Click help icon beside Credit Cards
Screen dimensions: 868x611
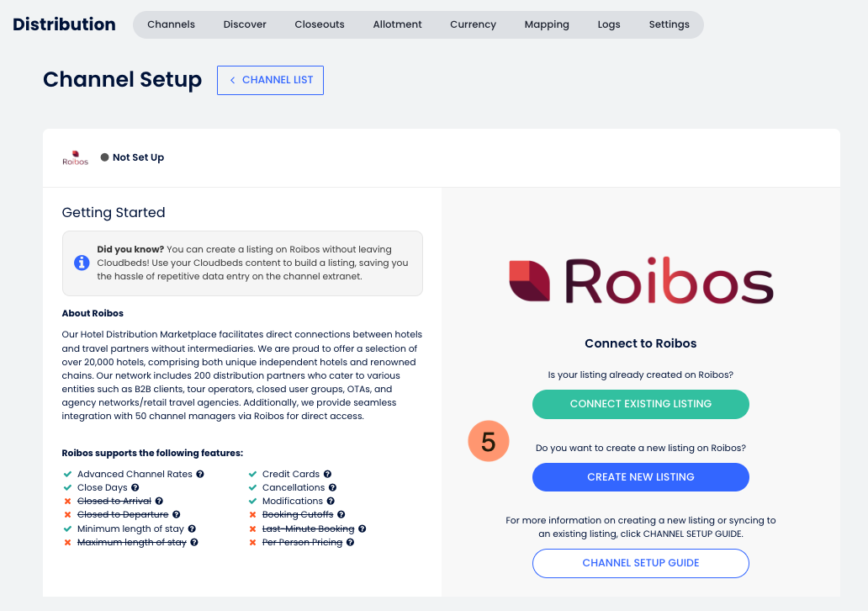coord(327,474)
